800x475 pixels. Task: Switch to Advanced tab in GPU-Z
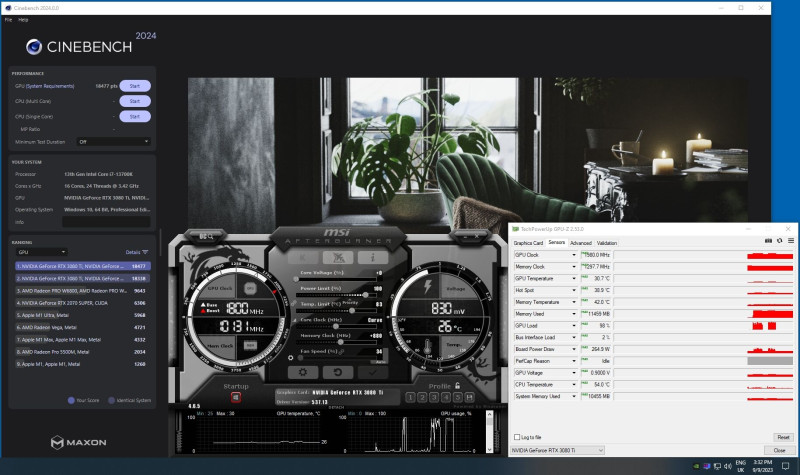point(581,243)
